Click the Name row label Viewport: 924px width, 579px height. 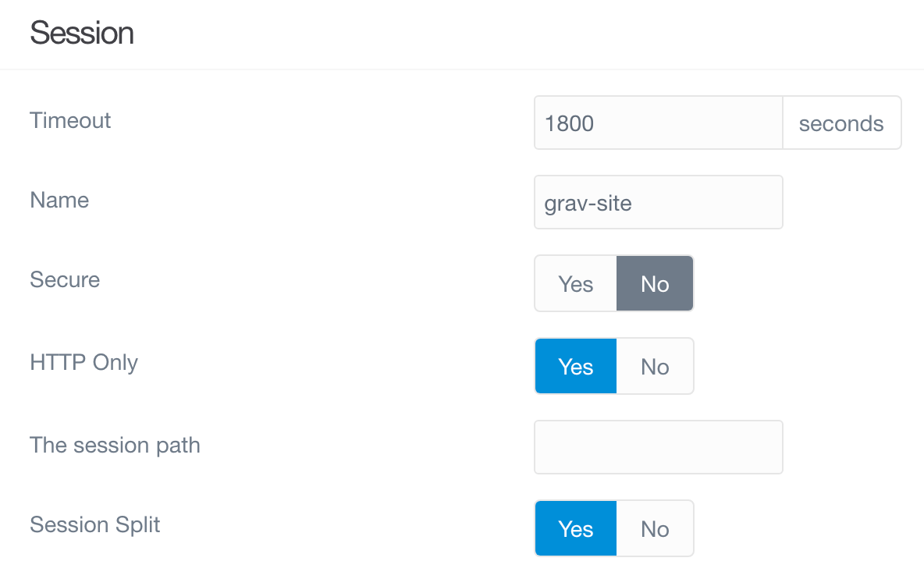(x=59, y=201)
